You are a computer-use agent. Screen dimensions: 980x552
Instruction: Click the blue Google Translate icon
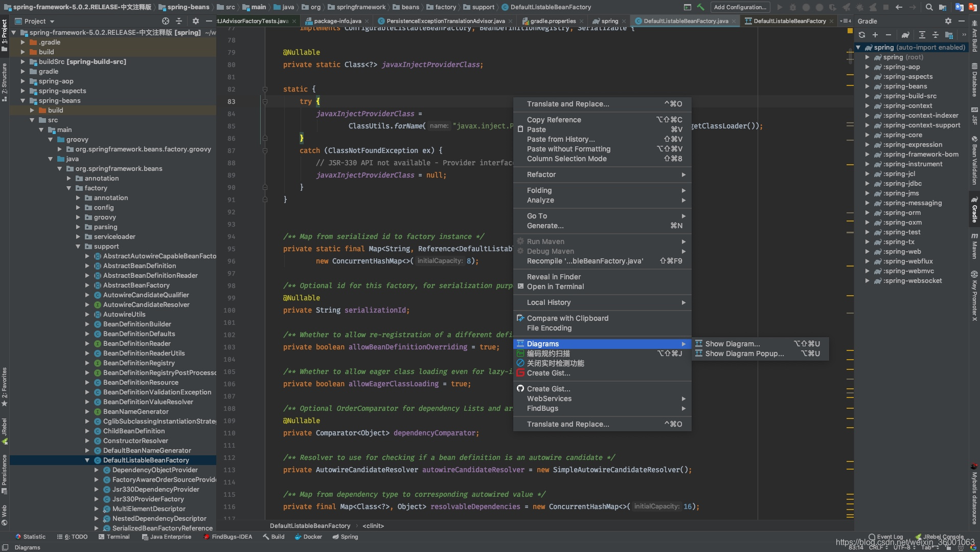(x=959, y=7)
